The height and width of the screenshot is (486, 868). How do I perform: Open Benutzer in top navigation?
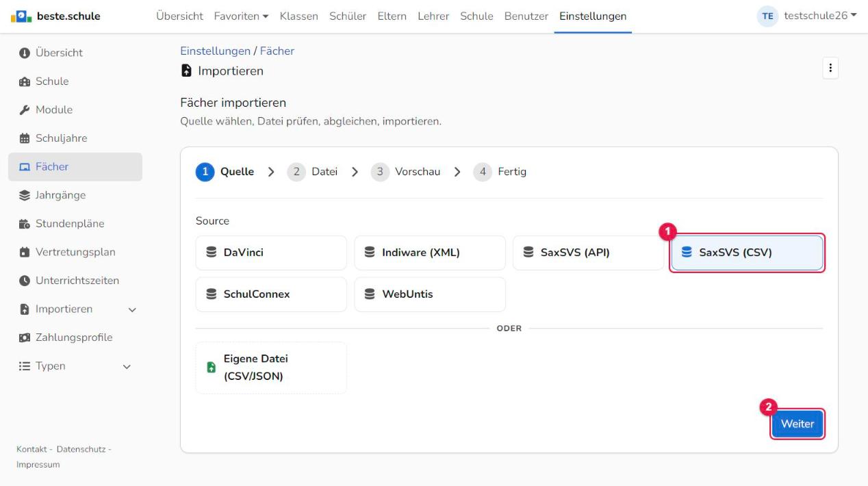click(x=526, y=16)
